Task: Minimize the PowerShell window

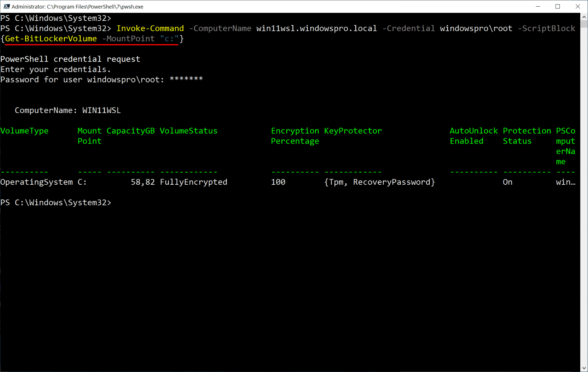Action: pyautogui.click(x=538, y=6)
